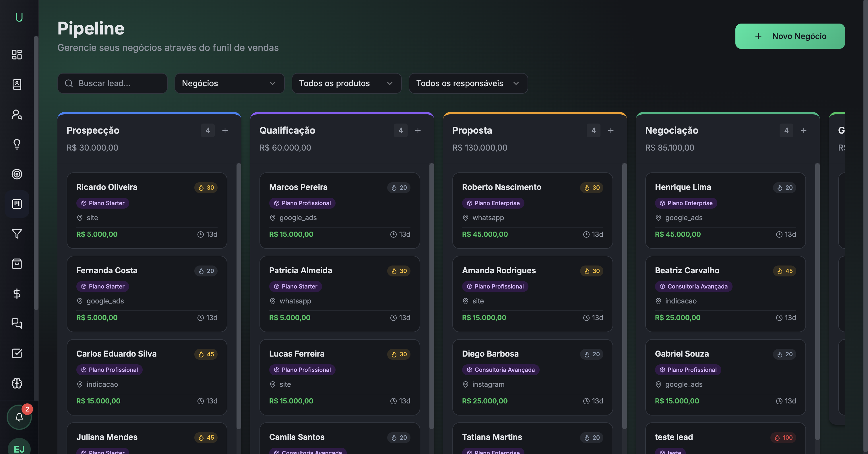Click the sidebar vertical scrollbar
This screenshot has height=454, width=868.
point(36,173)
